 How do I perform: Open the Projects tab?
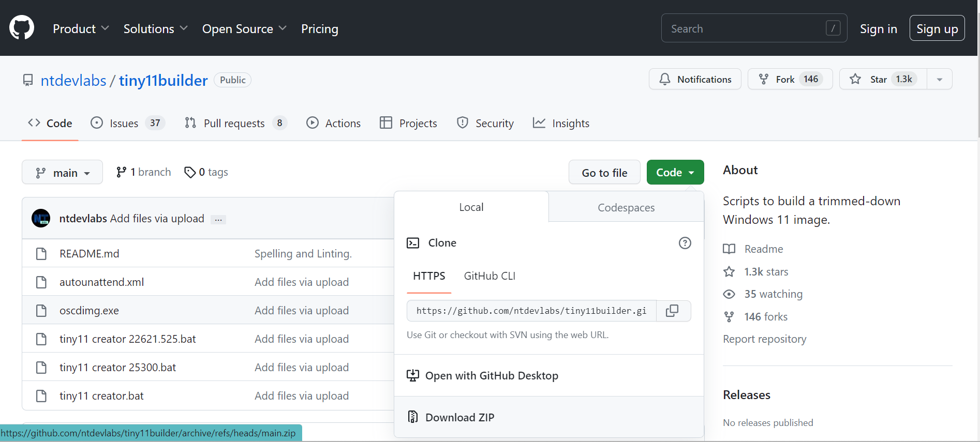(409, 123)
